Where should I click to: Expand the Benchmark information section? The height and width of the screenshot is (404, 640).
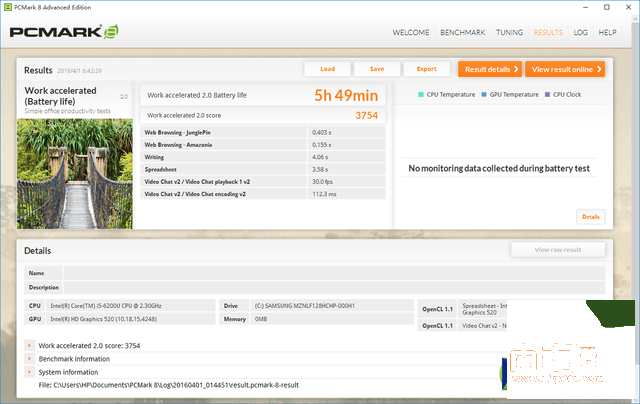pos(29,359)
